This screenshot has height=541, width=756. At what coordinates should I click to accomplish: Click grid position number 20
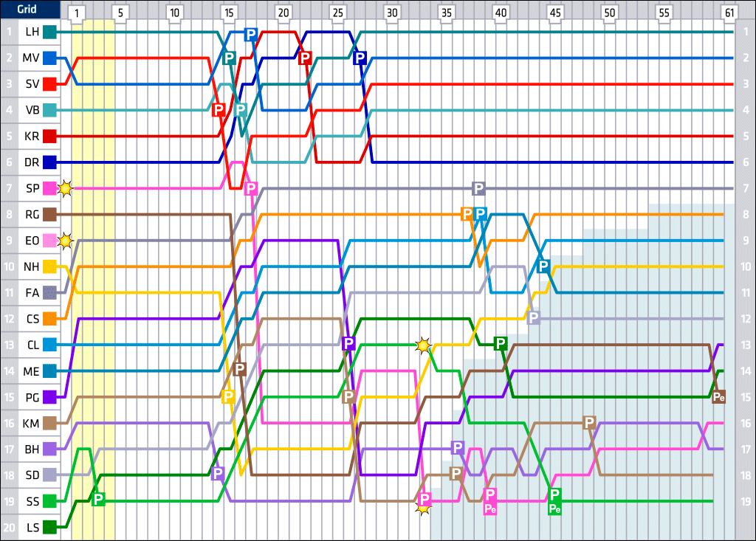click(10, 527)
